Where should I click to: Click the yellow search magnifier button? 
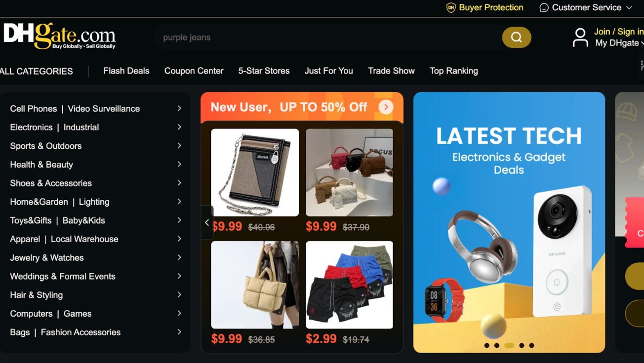click(517, 37)
